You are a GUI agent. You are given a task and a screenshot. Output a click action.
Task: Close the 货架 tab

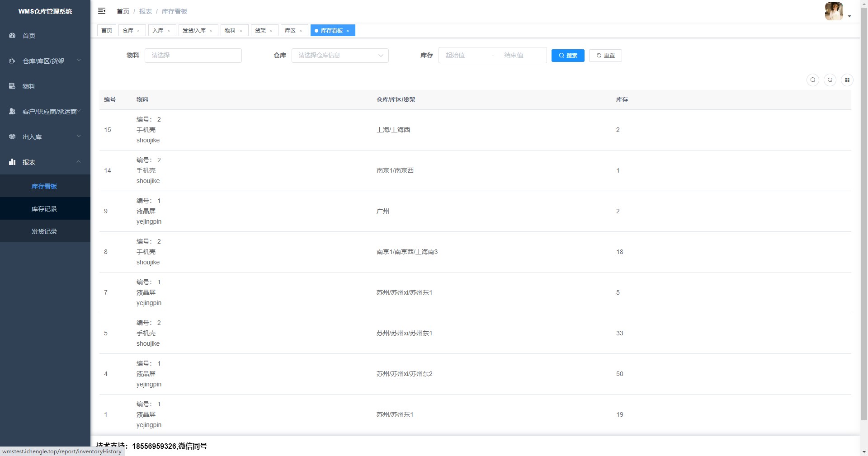click(x=271, y=31)
